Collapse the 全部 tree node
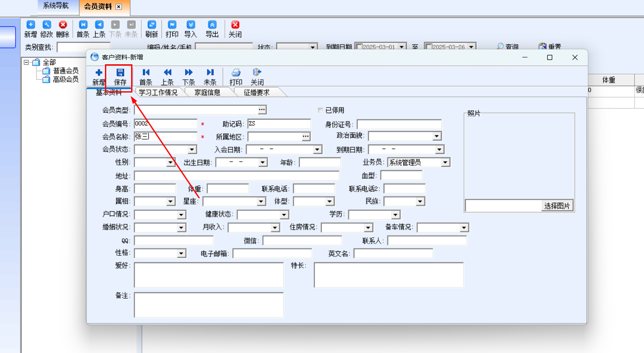Image resolution: width=644 pixels, height=353 pixels. 26,62
